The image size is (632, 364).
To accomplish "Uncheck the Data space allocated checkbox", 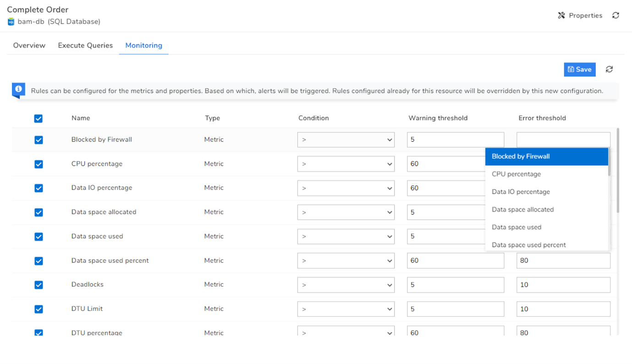I will point(38,212).
